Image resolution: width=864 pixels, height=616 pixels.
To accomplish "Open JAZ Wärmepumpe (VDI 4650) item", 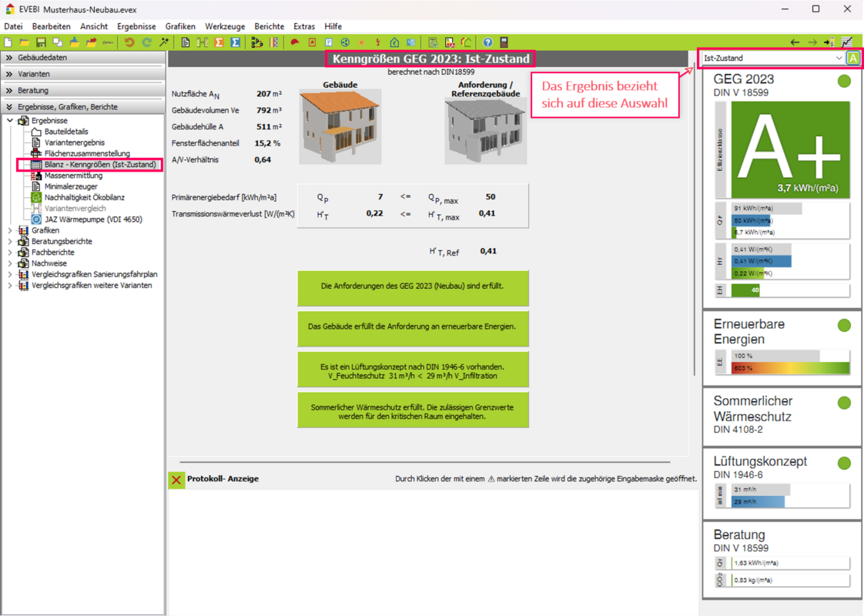I will click(x=92, y=219).
